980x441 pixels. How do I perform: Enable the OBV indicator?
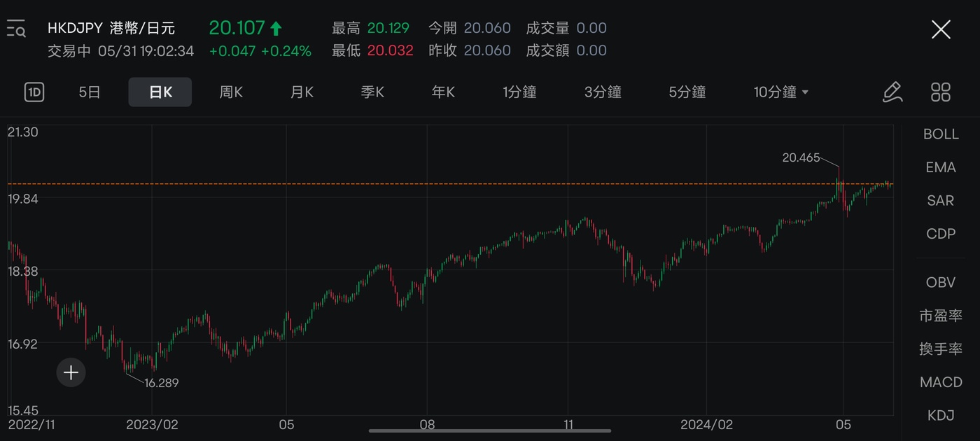pos(941,283)
